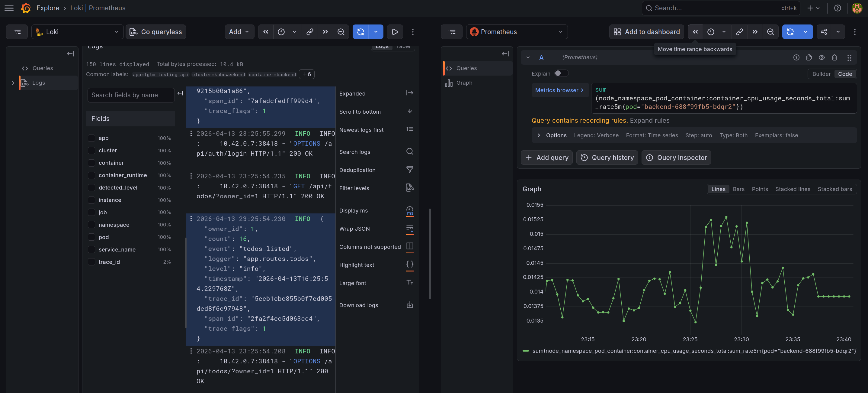Duplicate query A with copy icon
868x393 pixels.
809,57
